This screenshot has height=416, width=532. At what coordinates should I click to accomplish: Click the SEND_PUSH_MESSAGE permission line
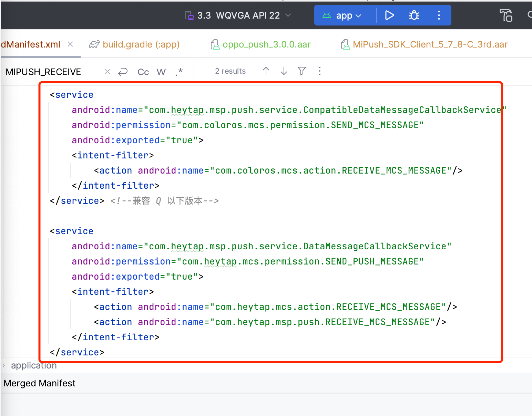[x=248, y=261]
